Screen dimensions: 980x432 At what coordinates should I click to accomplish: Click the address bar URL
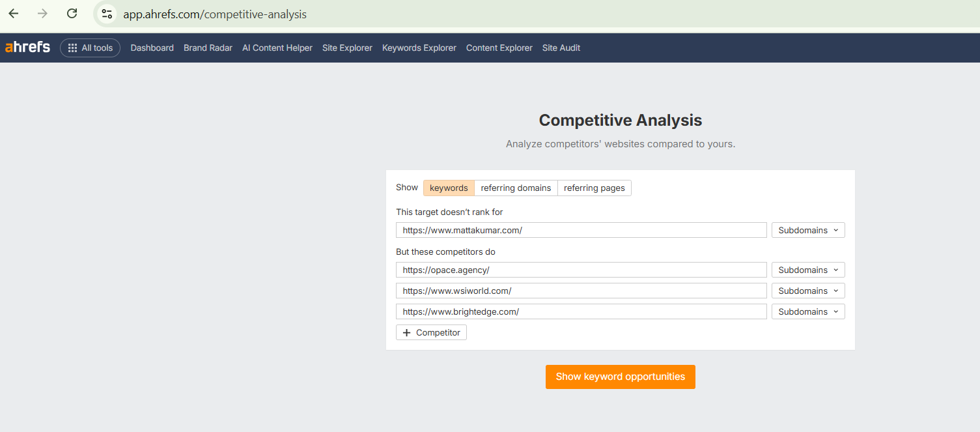click(x=215, y=14)
